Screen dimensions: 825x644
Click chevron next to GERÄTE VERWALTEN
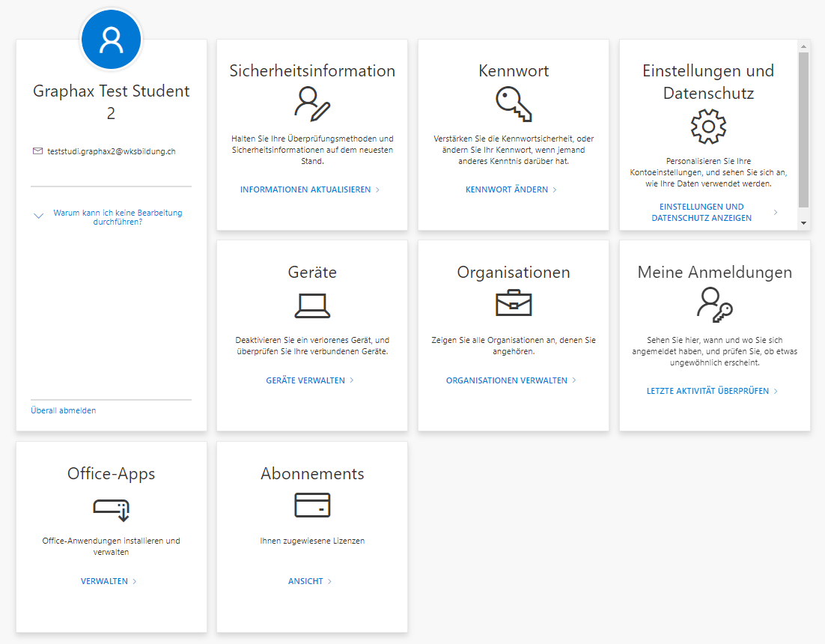pyautogui.click(x=351, y=380)
